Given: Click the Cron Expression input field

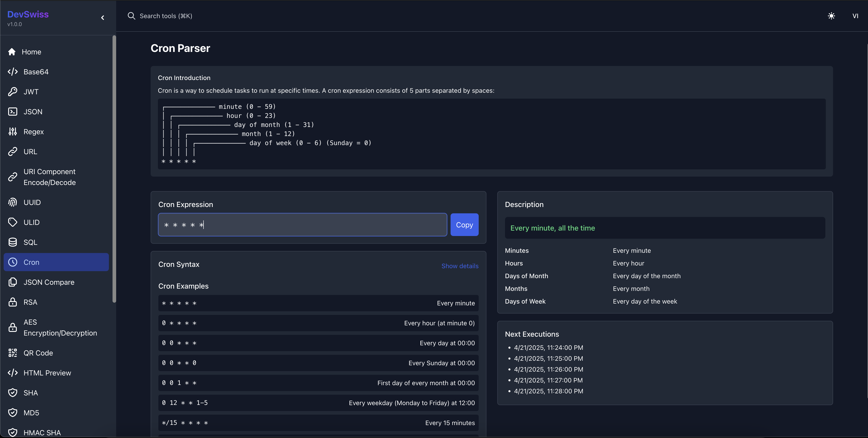Looking at the screenshot, I should click(303, 225).
